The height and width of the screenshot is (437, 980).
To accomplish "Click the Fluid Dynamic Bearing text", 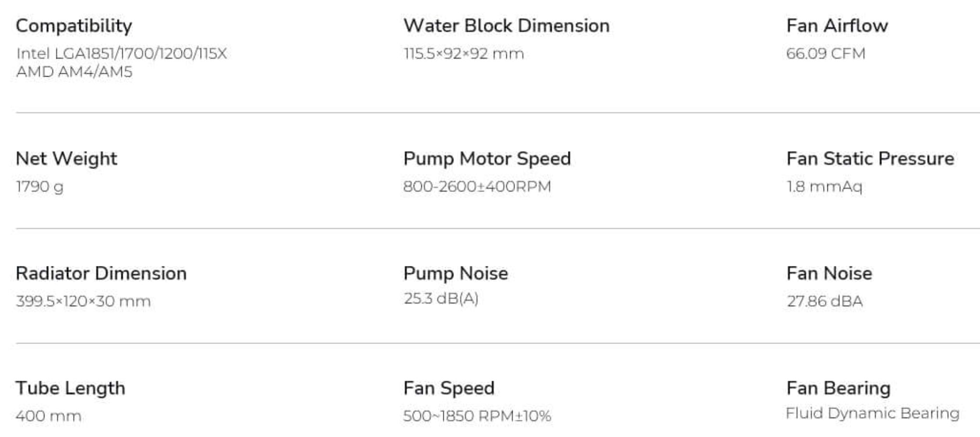I will [x=873, y=413].
